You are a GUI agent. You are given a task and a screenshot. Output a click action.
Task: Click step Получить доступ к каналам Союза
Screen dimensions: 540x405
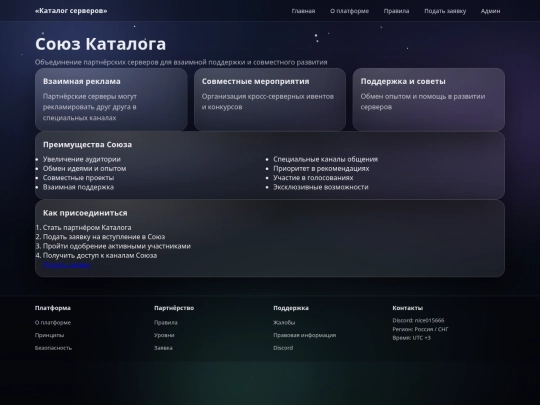pos(100,256)
